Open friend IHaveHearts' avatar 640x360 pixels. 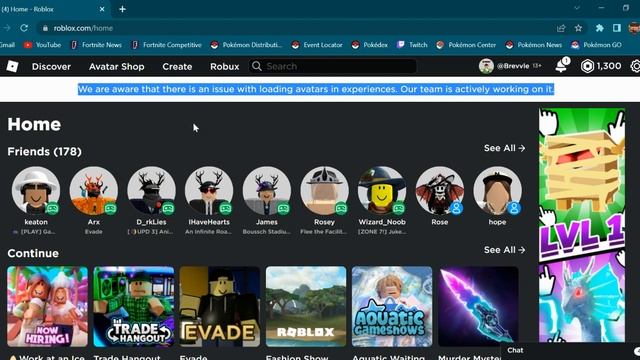click(209, 190)
